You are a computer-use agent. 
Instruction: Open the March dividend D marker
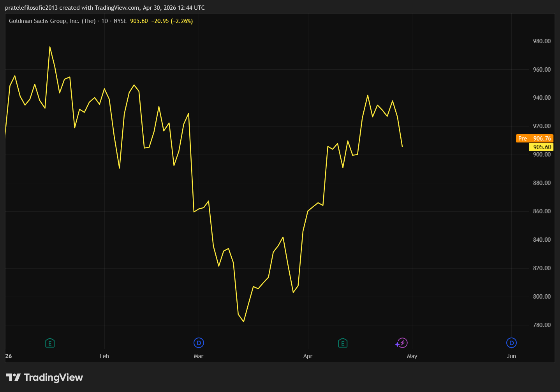coord(199,343)
